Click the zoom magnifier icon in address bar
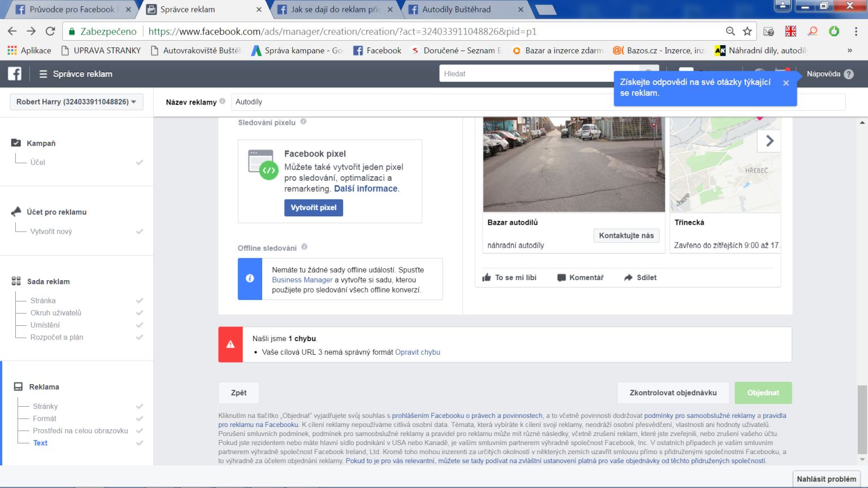Screen dimensions: 868x488 tap(730, 31)
